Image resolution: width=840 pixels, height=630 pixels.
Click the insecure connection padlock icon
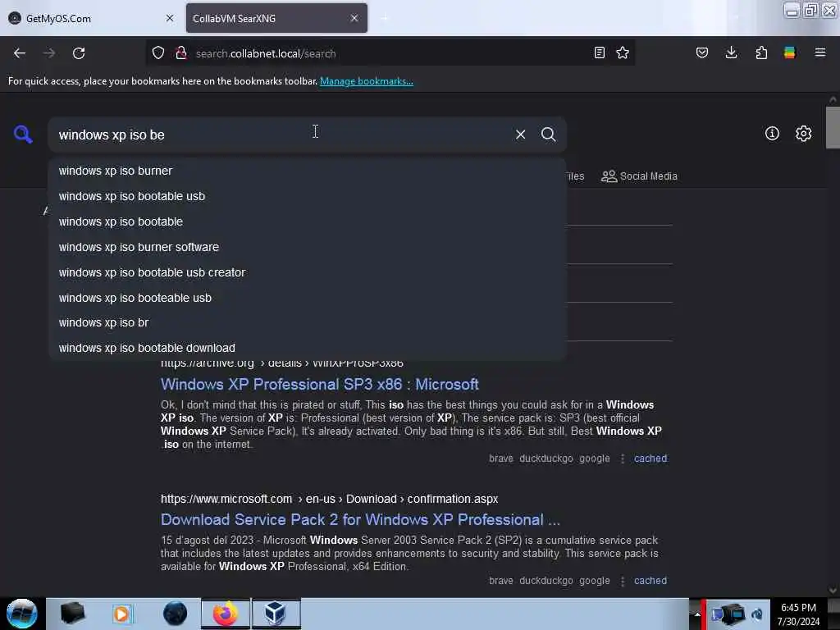[181, 52]
